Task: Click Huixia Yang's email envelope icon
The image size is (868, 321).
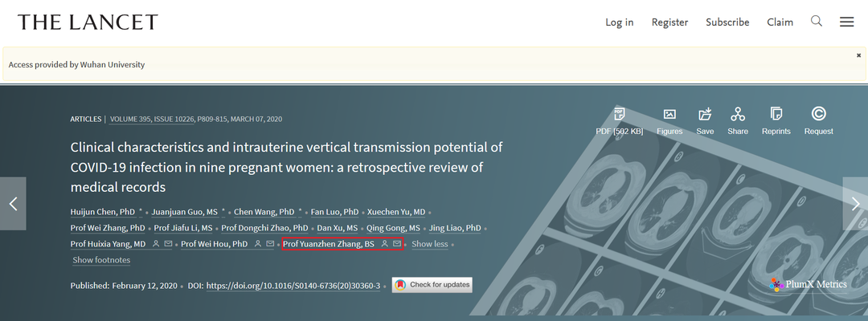Action: pos(168,244)
